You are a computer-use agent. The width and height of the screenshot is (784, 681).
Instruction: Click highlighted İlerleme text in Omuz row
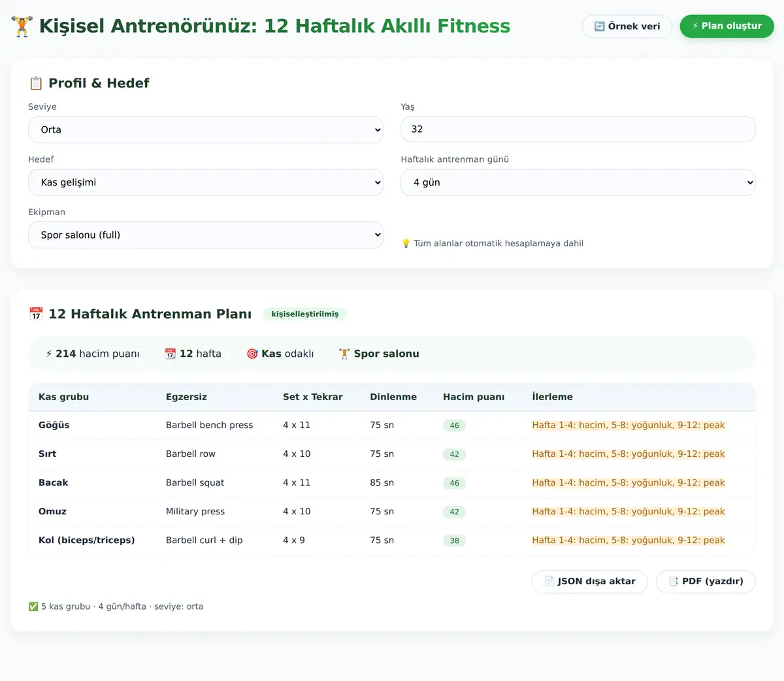click(x=629, y=511)
